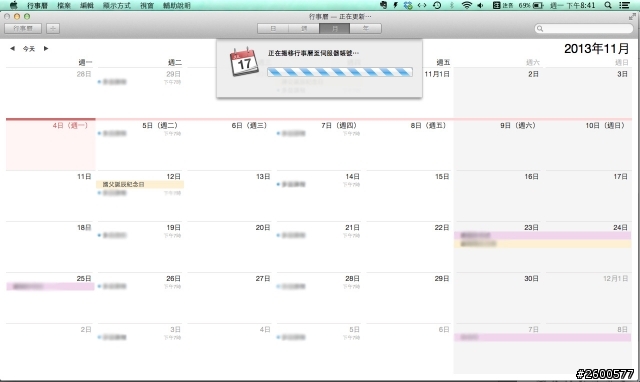Select the blurred event on 14日
Screen dimensions: 640x382
[318, 184]
